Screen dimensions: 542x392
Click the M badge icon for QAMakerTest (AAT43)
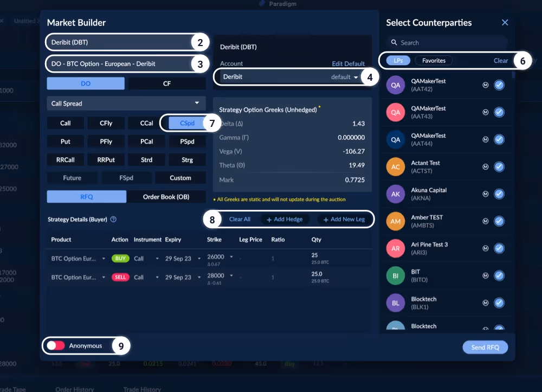coord(486,112)
